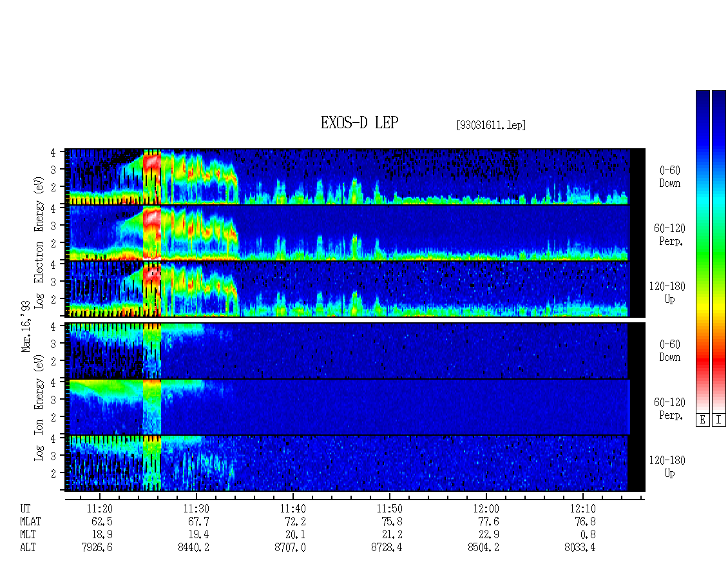The image size is (728, 564).
Task: Click the ion 0-60 Down pitch angle label
Action: tap(669, 351)
